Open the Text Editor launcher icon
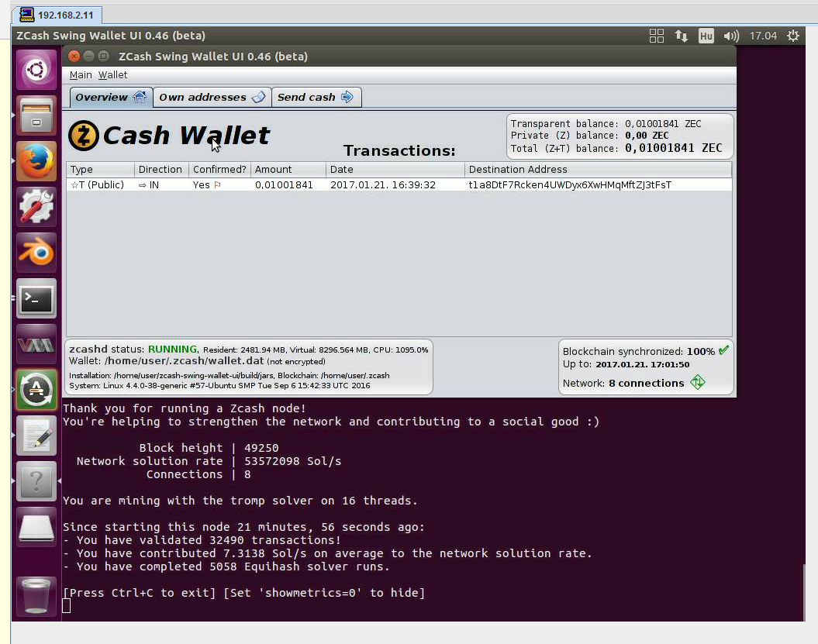This screenshot has width=818, height=644. pos(36,436)
